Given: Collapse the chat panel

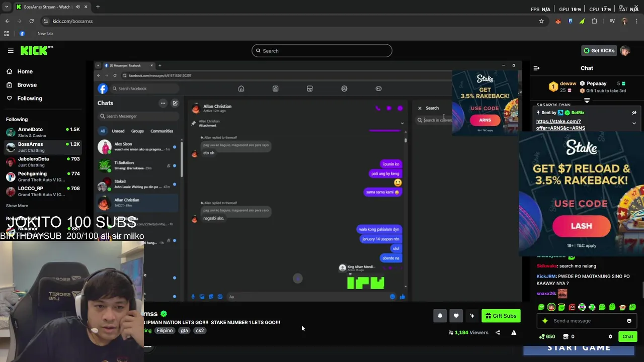Looking at the screenshot, I should tap(536, 68).
